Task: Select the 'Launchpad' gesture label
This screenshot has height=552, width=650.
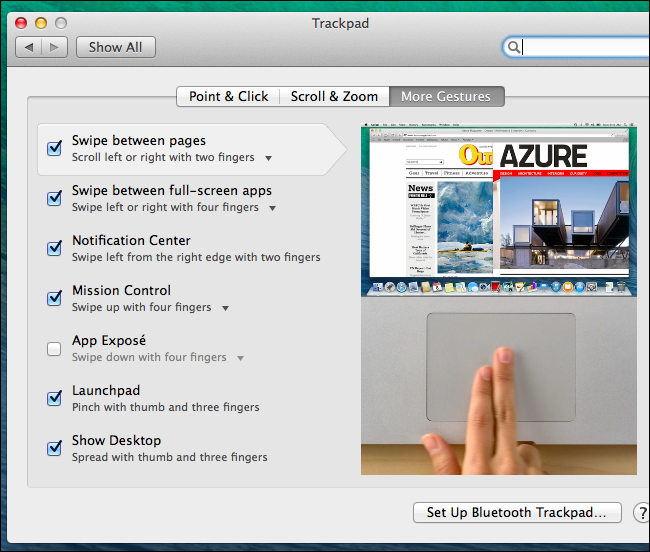Action: (106, 390)
